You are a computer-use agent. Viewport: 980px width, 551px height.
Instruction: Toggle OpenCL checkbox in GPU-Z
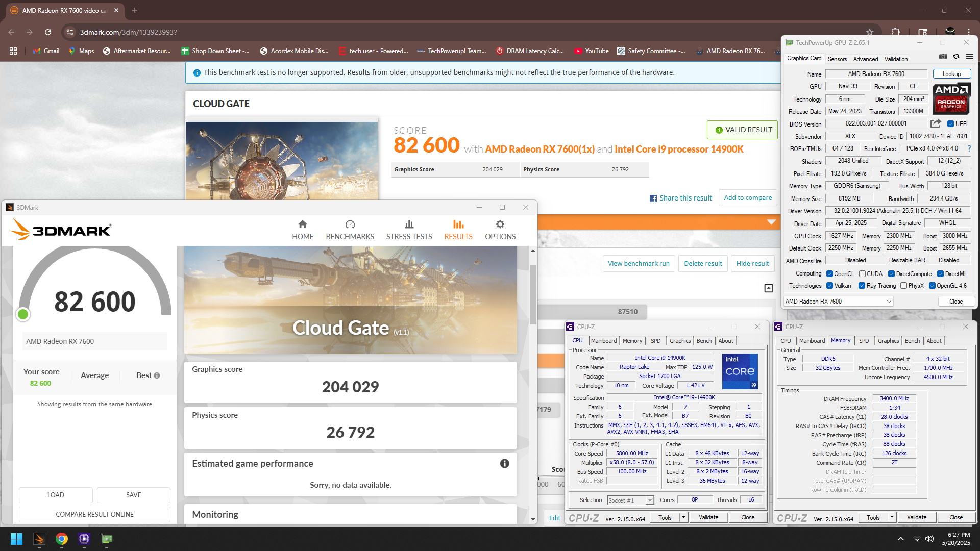(829, 274)
